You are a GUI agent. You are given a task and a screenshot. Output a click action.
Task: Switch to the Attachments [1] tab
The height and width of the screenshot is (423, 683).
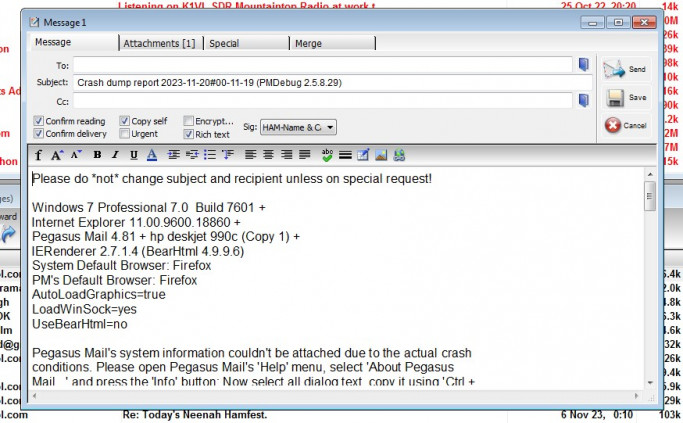click(x=159, y=43)
